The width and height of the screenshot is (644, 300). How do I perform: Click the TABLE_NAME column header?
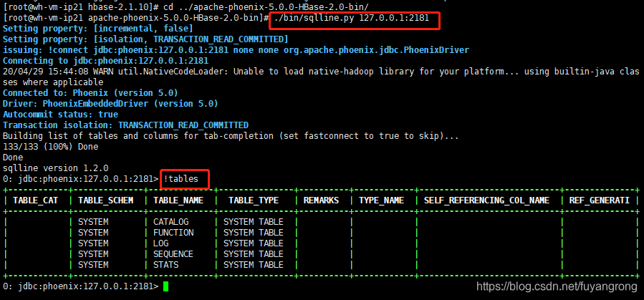(178, 200)
